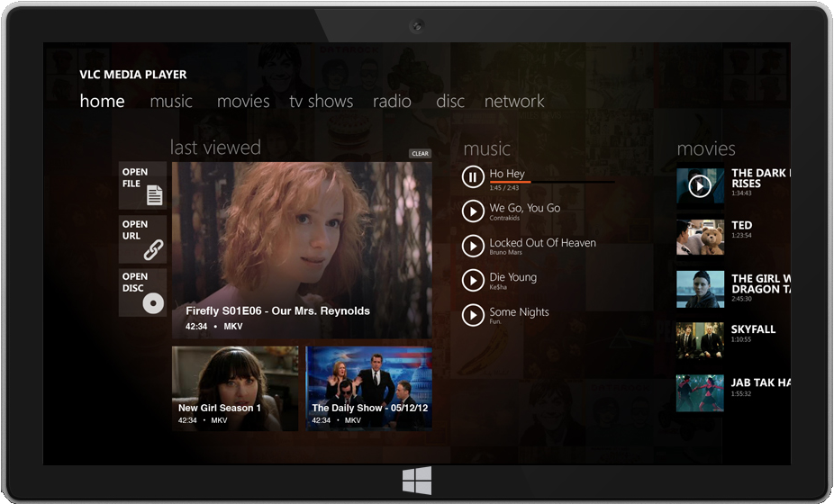This screenshot has height=504, width=834.
Task: Click the Locked Out Of Heaven title text
Action: point(542,242)
